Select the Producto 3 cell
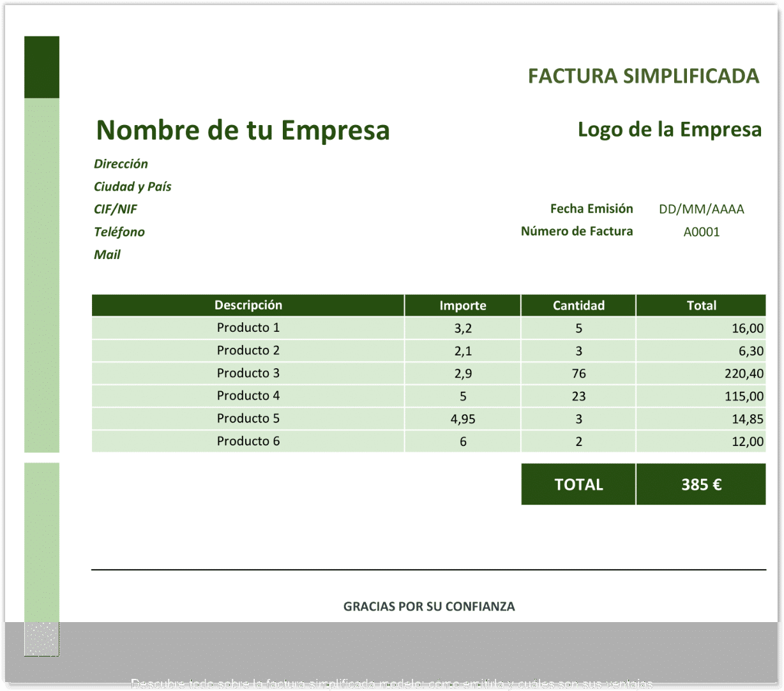 point(248,373)
